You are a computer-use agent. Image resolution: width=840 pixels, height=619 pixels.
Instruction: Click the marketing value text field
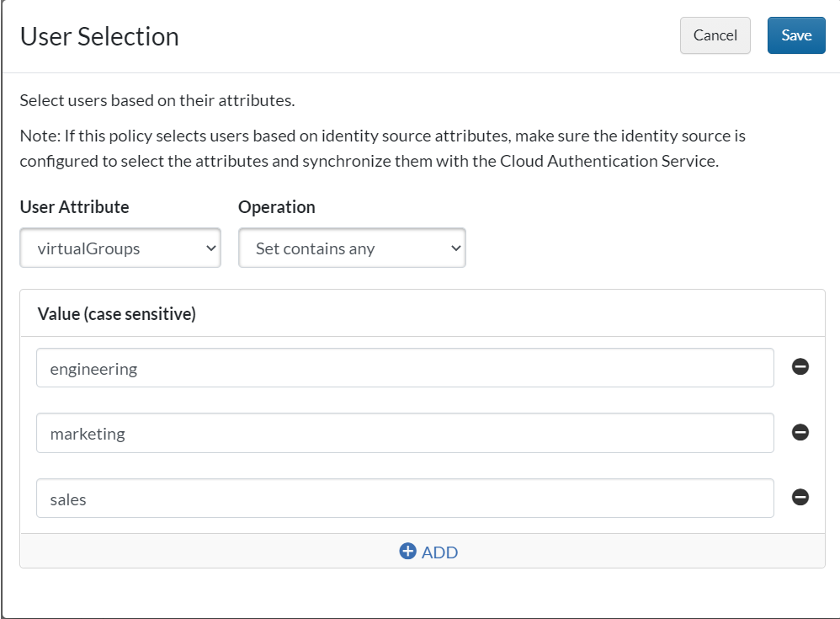[x=404, y=433]
